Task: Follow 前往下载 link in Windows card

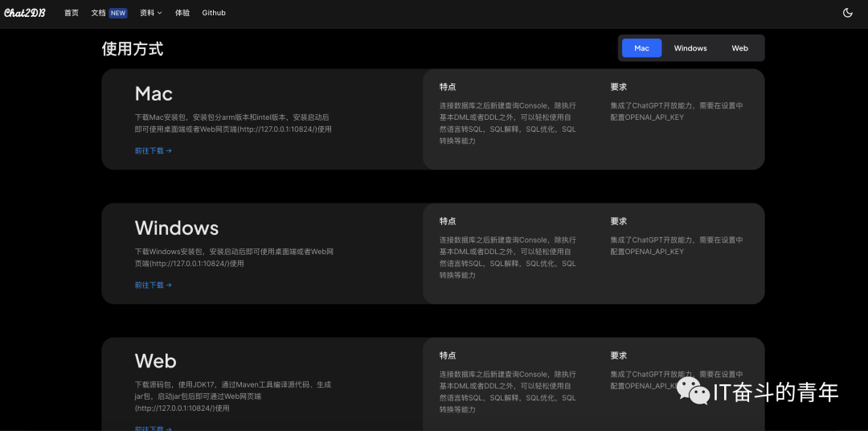Action: point(154,285)
